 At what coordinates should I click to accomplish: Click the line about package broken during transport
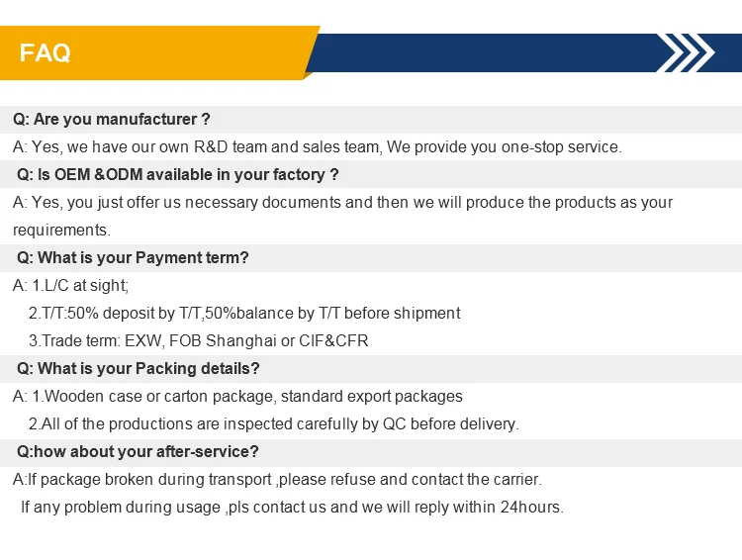(x=277, y=480)
